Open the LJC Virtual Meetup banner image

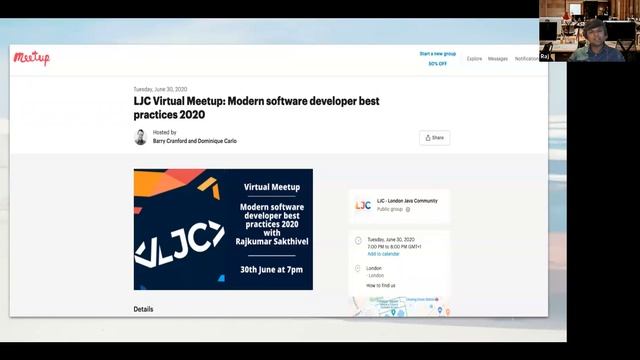[x=223, y=229]
